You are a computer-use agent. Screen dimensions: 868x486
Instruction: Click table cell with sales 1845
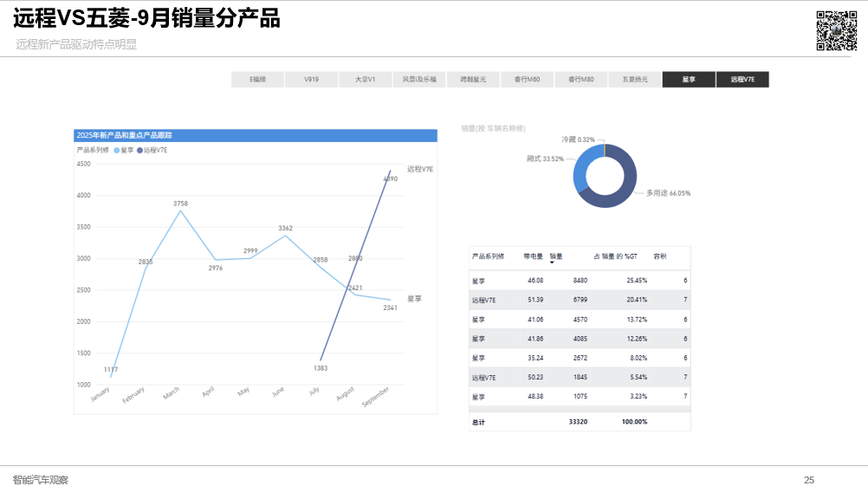(x=580, y=377)
